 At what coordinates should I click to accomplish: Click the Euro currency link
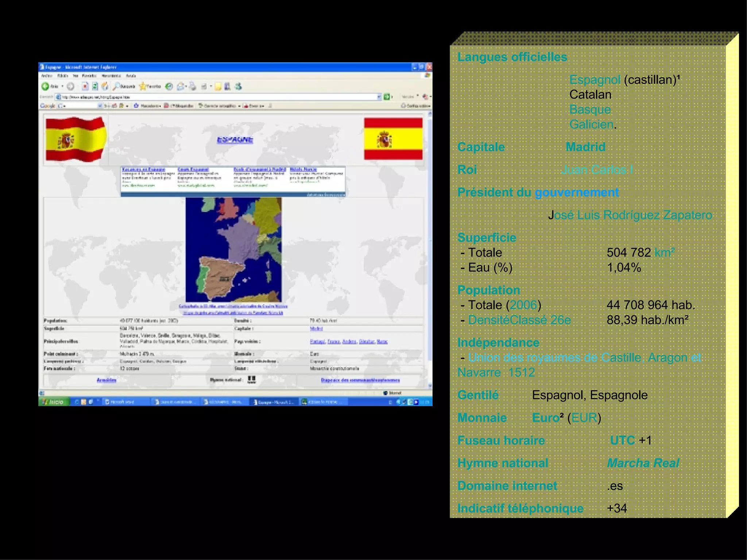click(546, 417)
